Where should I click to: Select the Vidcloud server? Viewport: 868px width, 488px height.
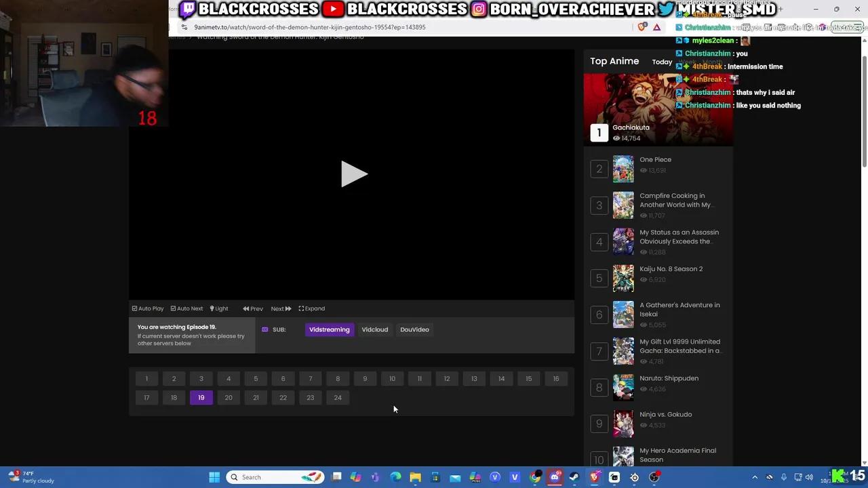coord(375,329)
